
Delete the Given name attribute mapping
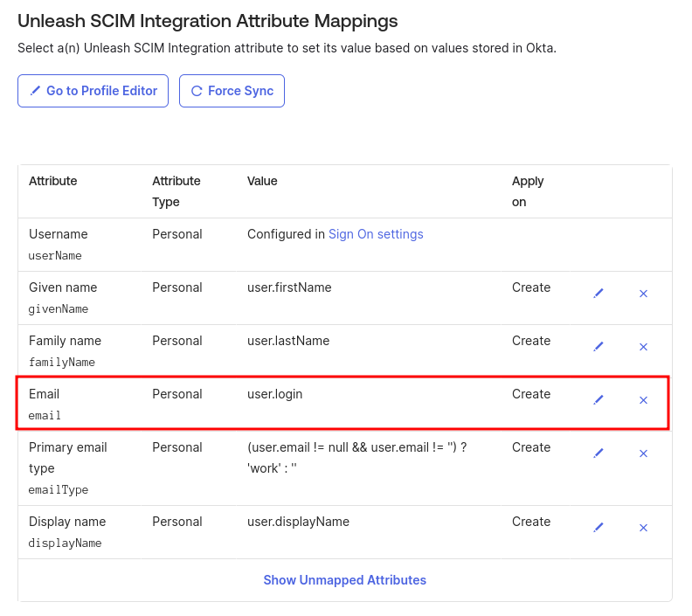coord(643,294)
